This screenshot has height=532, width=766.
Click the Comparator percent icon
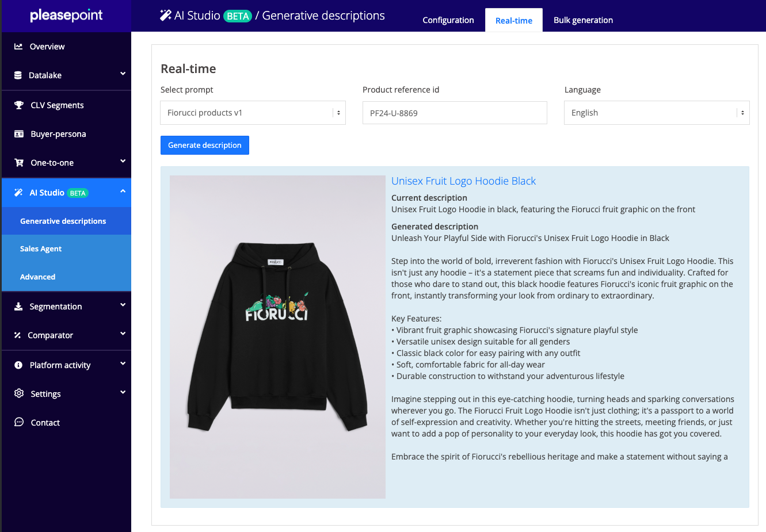(17, 335)
